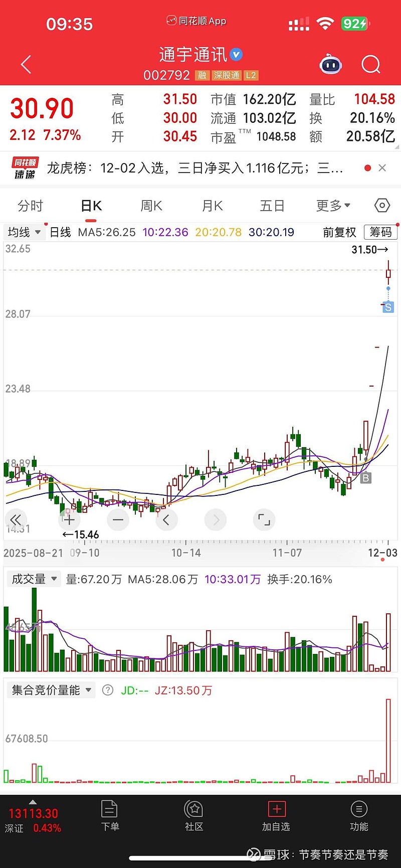This screenshot has height=868, width=401.
Task: Tap 深证 index 13113.30 ticker
Action: [x=33, y=820]
